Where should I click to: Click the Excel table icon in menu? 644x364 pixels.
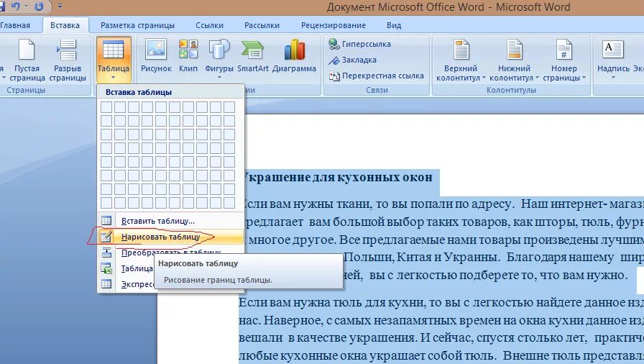(x=106, y=268)
